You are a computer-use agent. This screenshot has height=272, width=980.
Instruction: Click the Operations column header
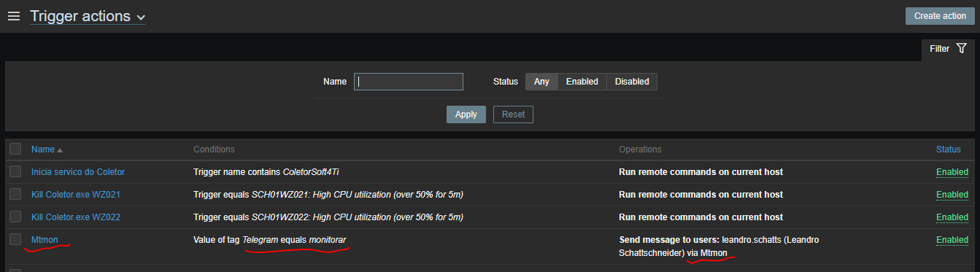coord(640,149)
